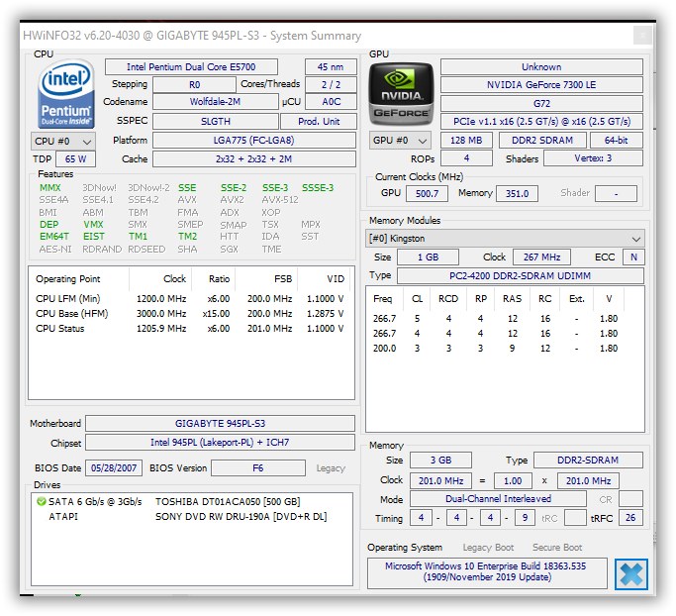Select the CPU Base (HFM) row
The image size is (676, 616).
click(x=190, y=314)
